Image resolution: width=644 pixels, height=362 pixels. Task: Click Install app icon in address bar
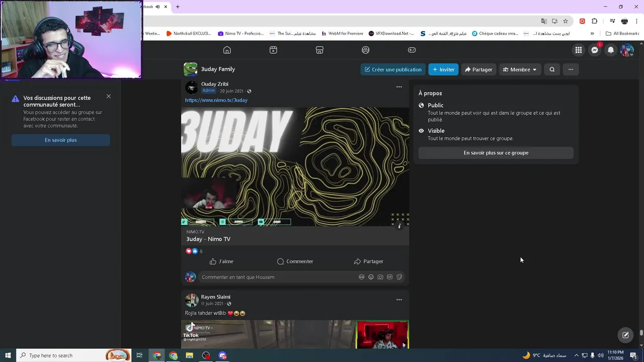(x=554, y=21)
